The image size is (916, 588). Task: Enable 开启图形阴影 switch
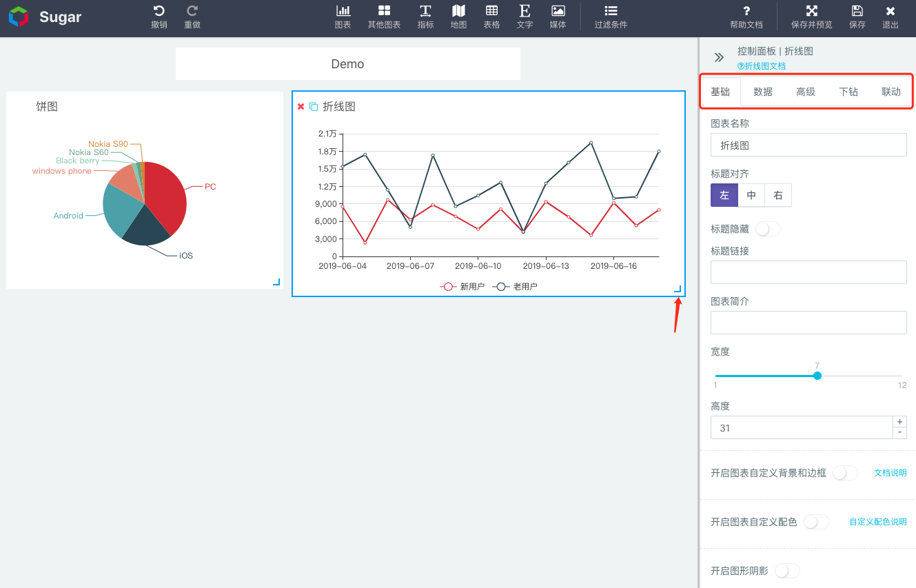point(787,571)
